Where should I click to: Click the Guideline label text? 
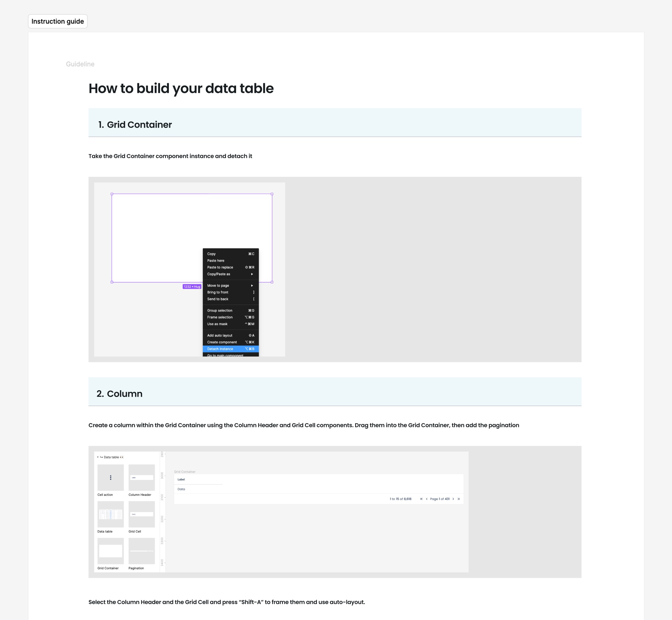click(80, 64)
